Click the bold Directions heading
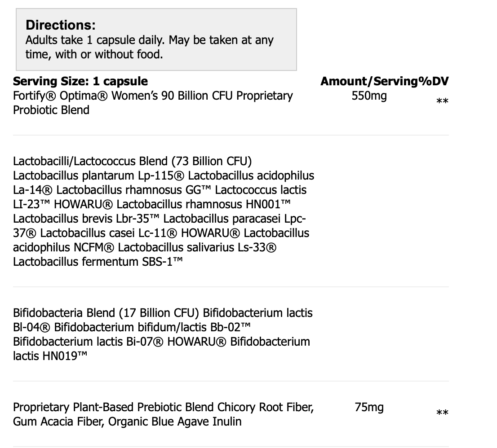497x448 pixels. pyautogui.click(x=61, y=25)
